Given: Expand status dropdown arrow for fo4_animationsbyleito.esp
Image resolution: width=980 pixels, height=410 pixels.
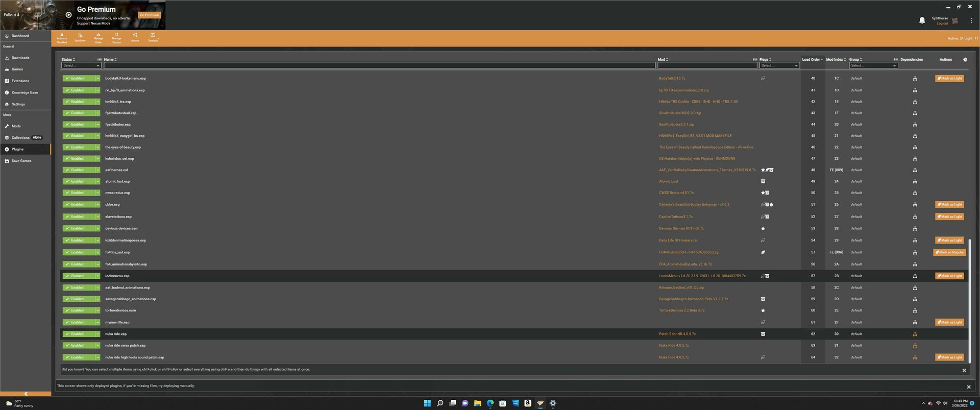Looking at the screenshot, I should point(97,264).
